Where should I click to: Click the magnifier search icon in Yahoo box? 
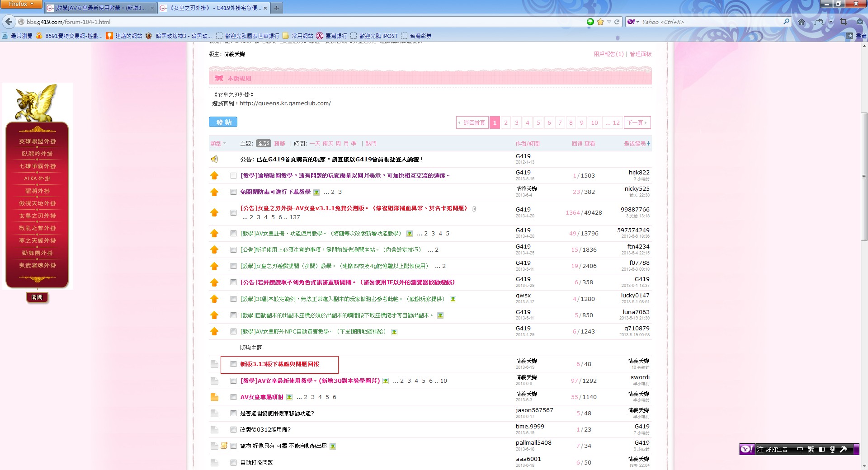(786, 21)
